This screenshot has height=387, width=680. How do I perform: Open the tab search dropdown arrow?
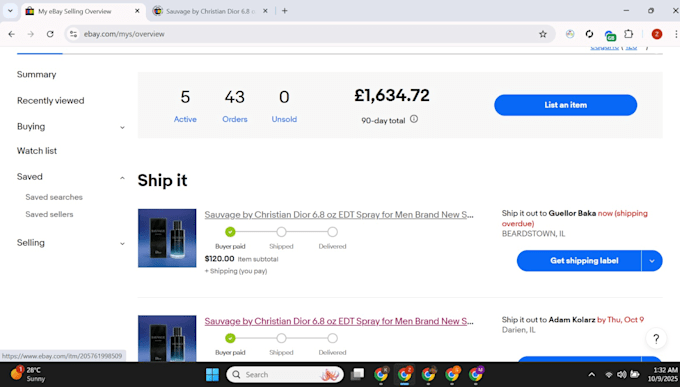pos(10,11)
